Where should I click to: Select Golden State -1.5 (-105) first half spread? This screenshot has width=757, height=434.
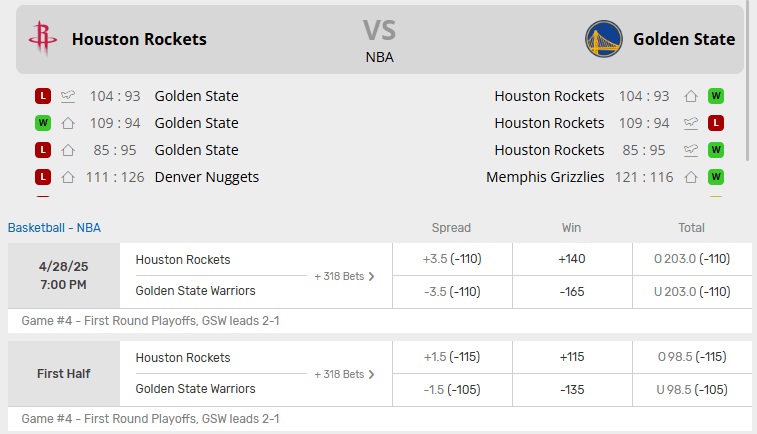pyautogui.click(x=452, y=390)
